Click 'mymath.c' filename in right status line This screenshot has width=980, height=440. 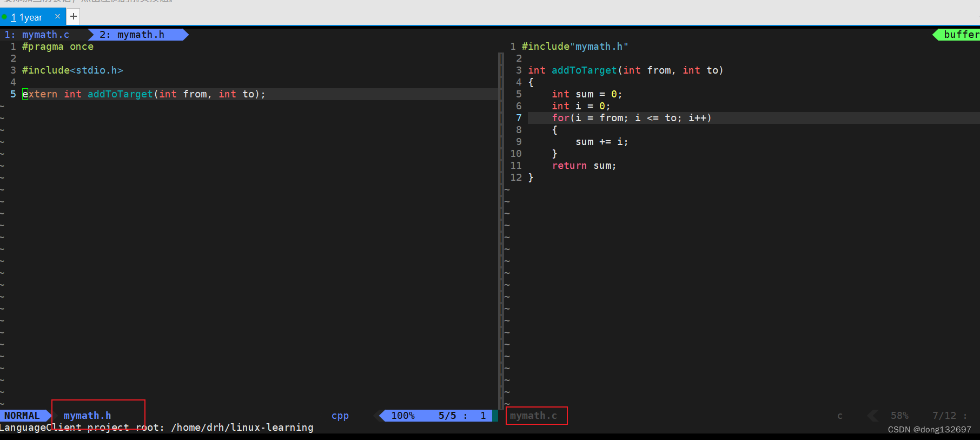coord(533,416)
